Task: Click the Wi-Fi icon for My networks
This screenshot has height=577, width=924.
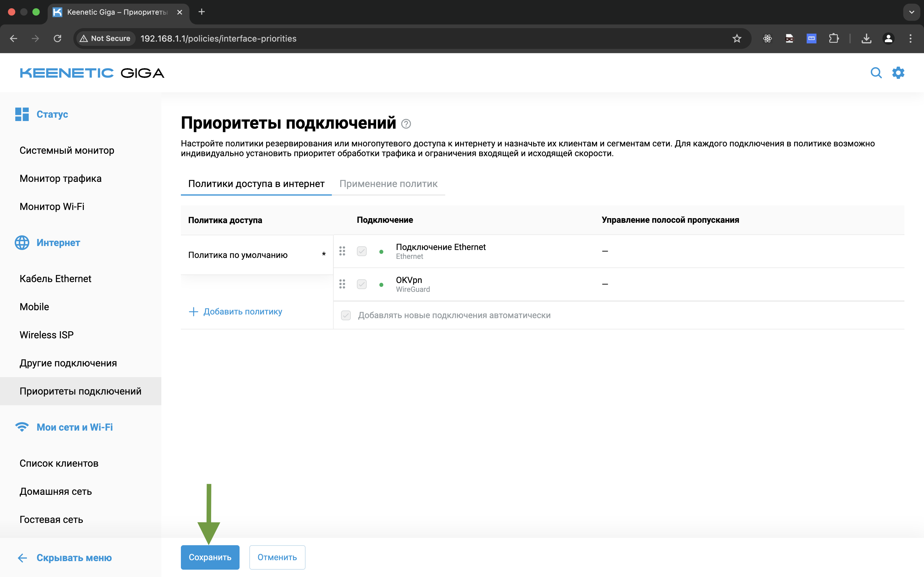Action: pyautogui.click(x=22, y=427)
